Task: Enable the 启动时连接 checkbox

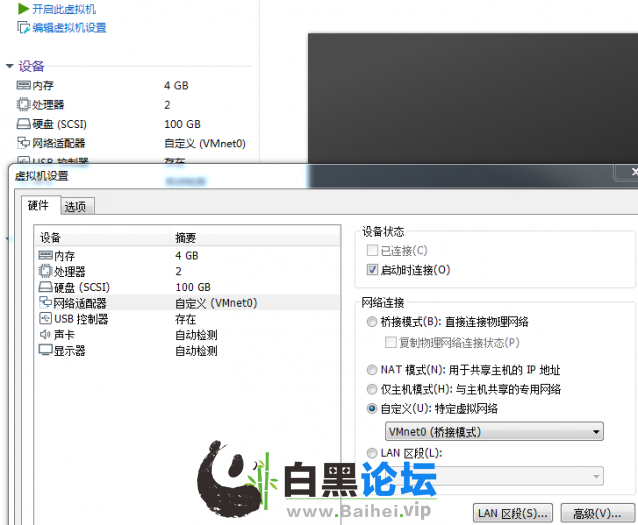Action: pos(373,270)
